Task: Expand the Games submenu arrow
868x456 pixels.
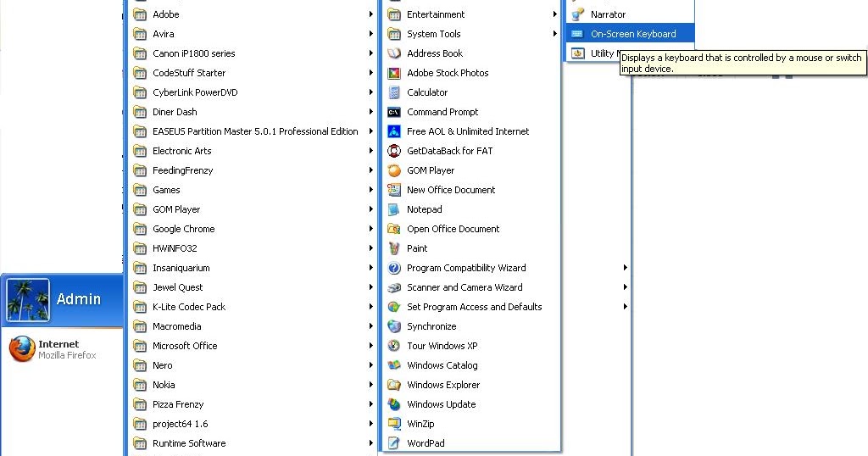Action: tap(371, 190)
